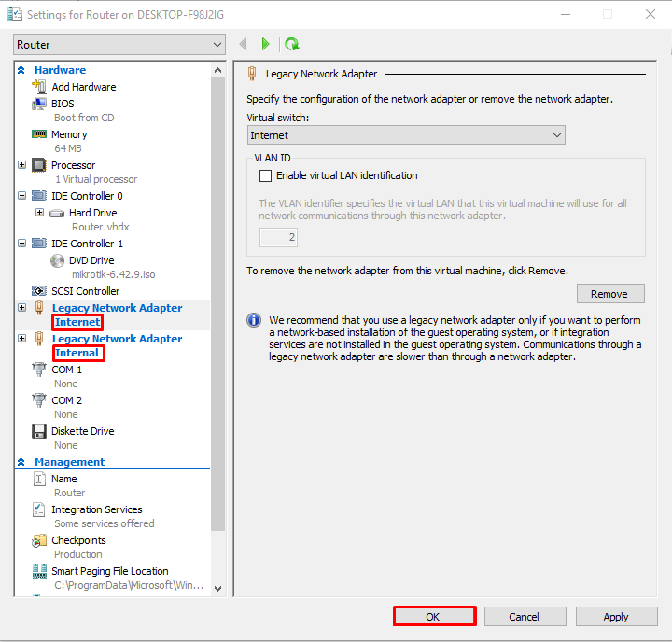The height and width of the screenshot is (642, 672).
Task: Click the Name text icon
Action: (39, 479)
